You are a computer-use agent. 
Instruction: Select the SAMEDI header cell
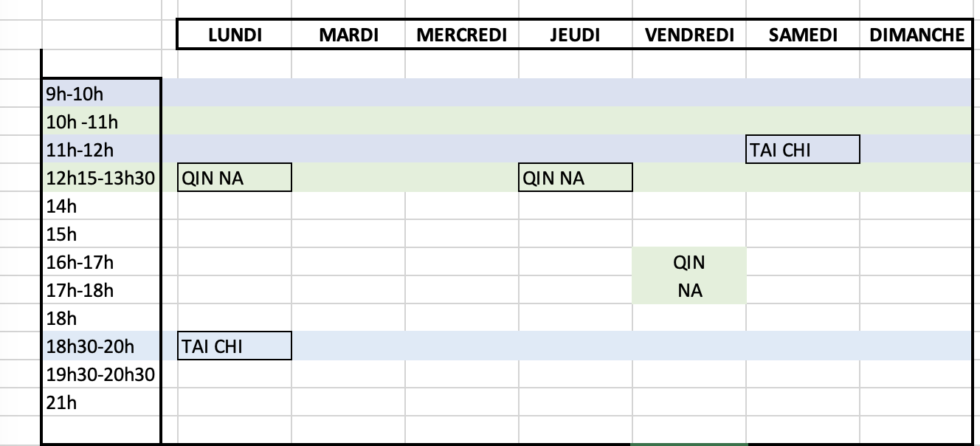click(803, 35)
